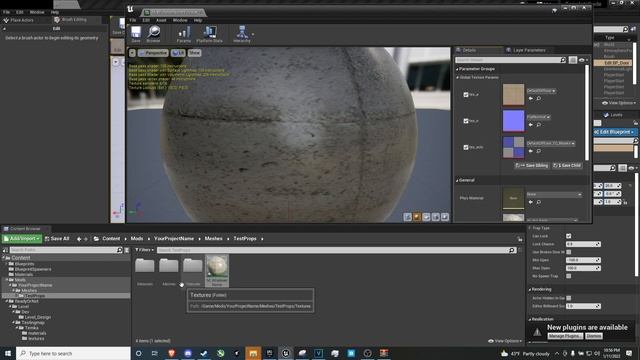Open the Params toolbar button
Image resolution: width=640 pixels, height=360 pixels.
[184, 34]
